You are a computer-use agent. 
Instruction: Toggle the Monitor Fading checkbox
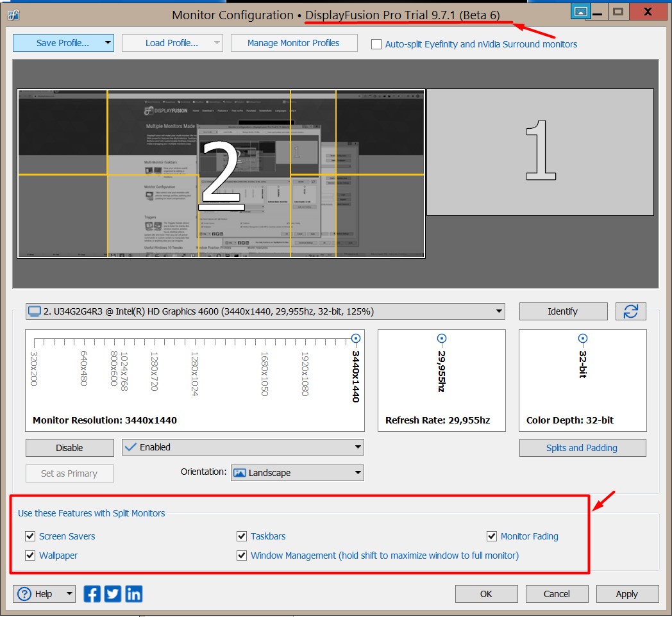coord(492,536)
